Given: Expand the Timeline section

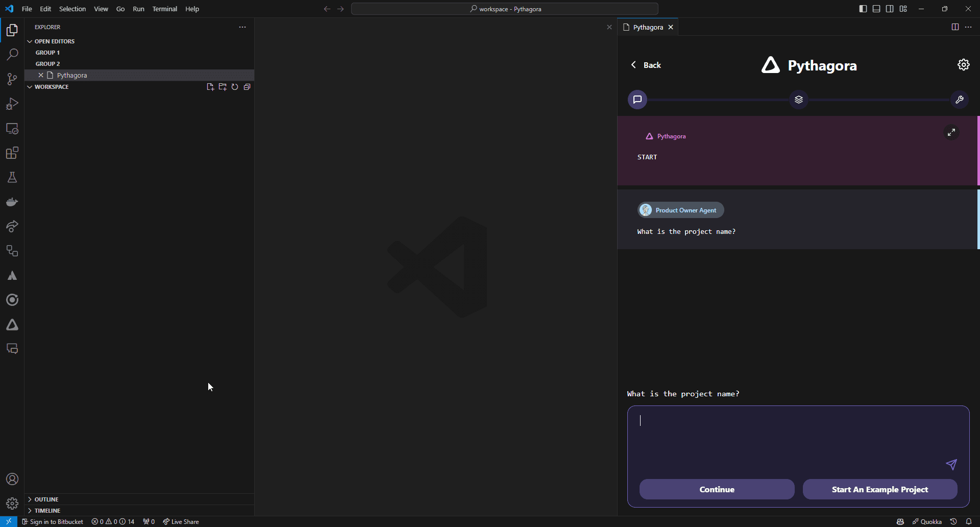Looking at the screenshot, I should pos(47,511).
